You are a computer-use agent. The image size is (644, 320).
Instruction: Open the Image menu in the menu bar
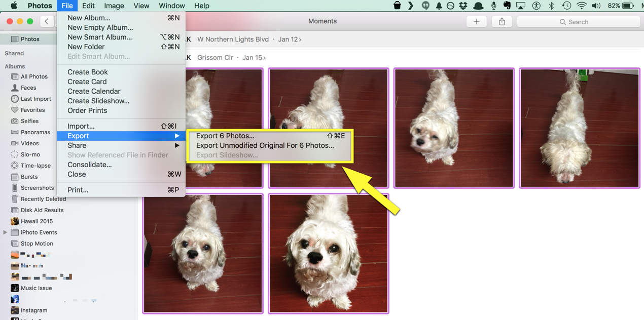114,6
